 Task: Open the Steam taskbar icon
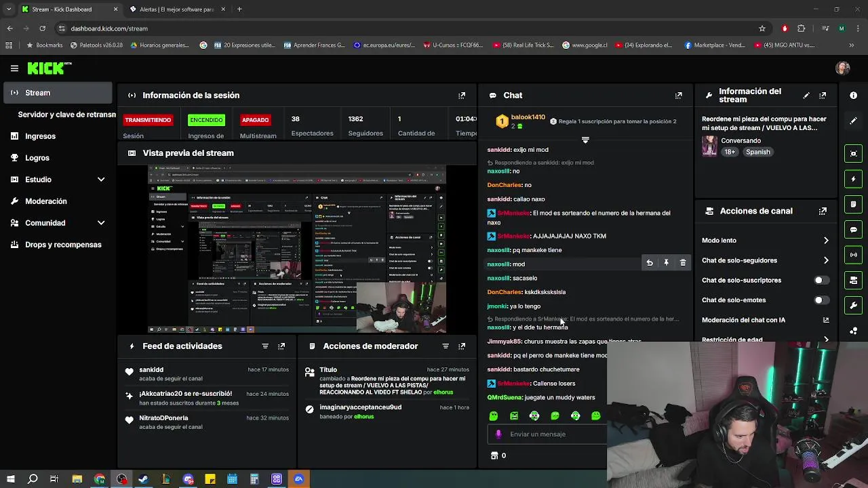(143, 479)
